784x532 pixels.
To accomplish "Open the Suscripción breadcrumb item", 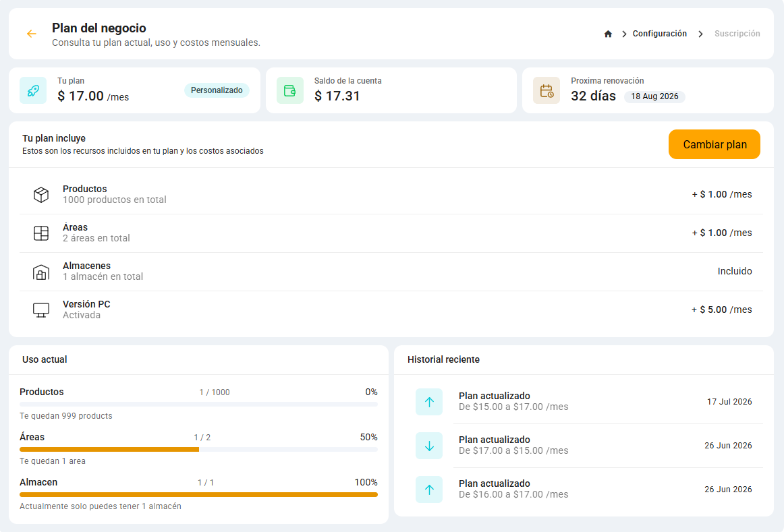I will click(737, 34).
